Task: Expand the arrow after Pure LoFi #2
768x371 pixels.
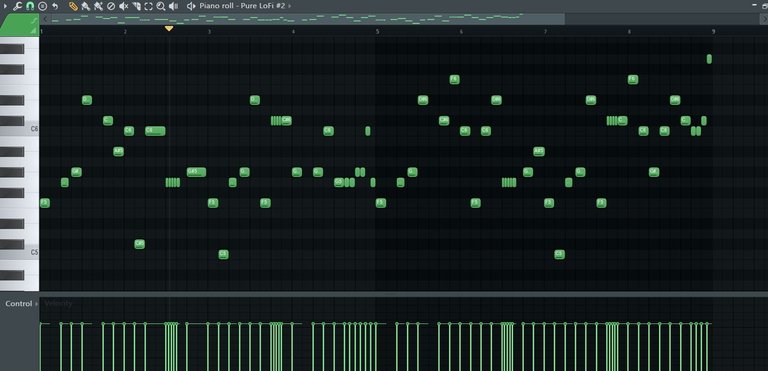Action: click(289, 6)
